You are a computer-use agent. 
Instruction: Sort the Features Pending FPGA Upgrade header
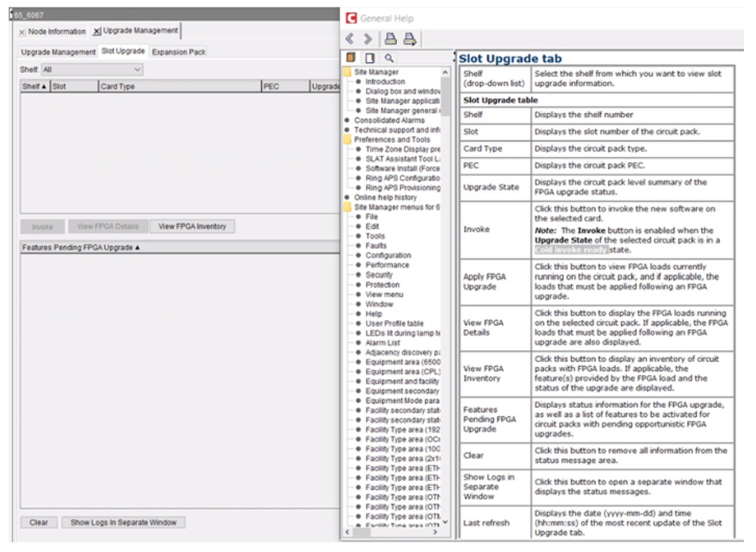pyautogui.click(x=179, y=247)
